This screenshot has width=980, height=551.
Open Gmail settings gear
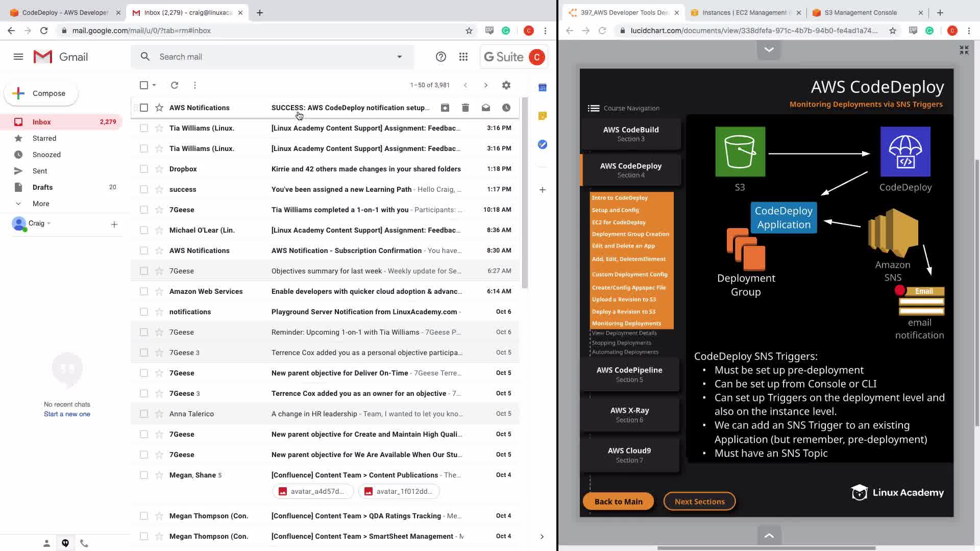pos(506,85)
